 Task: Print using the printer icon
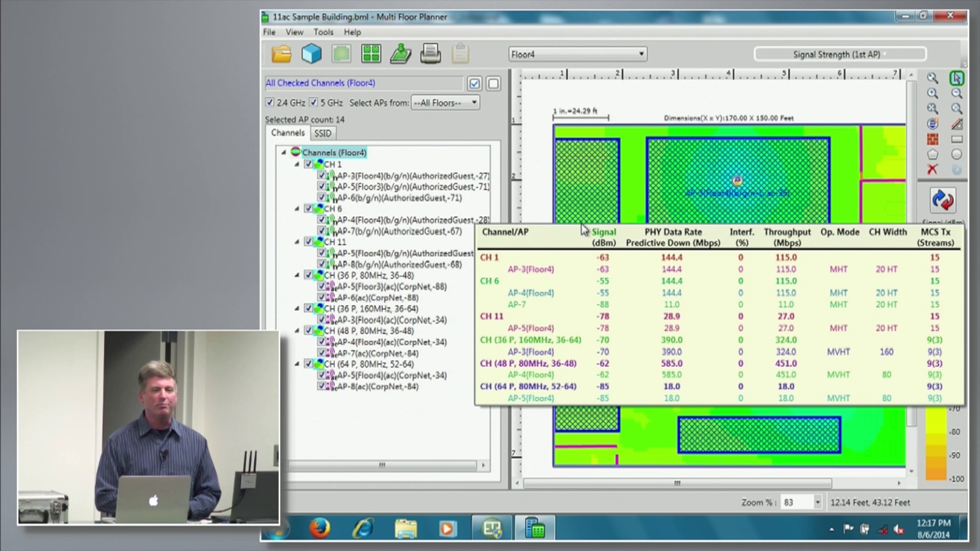point(430,54)
